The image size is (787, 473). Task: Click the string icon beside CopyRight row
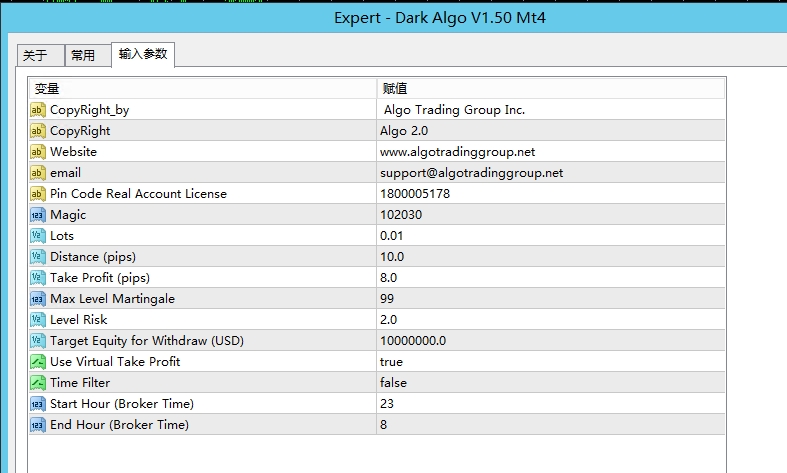click(38, 131)
